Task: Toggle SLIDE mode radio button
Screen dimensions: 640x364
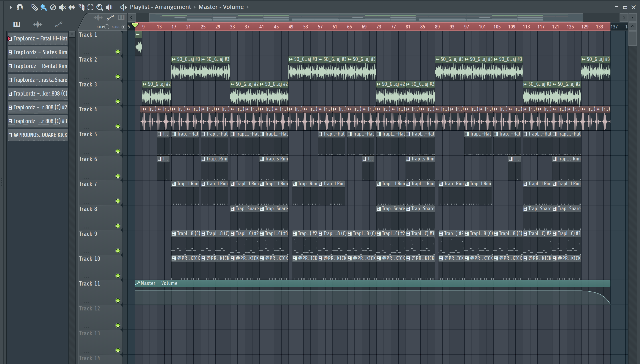Action: point(123,27)
